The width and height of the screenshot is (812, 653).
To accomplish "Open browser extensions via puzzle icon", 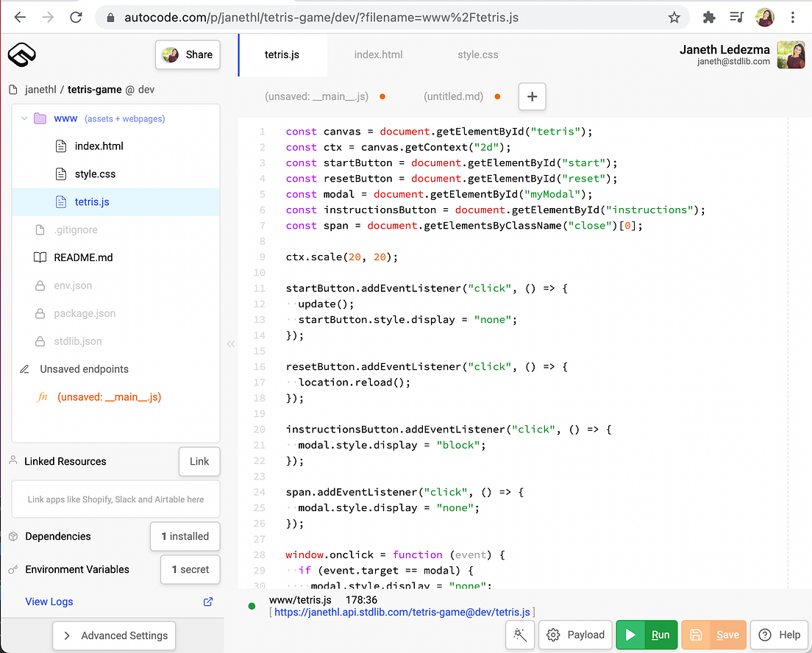I will (708, 16).
